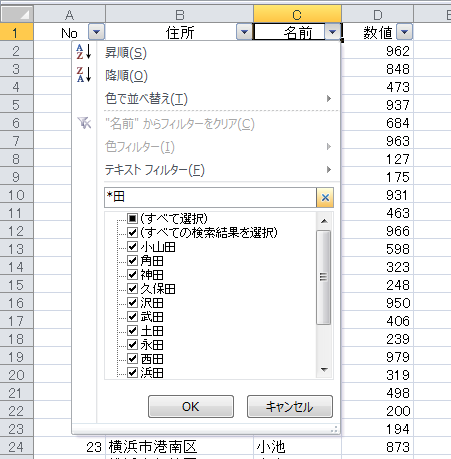Toggle the (すべて選択) checkbox
This screenshot has height=459, width=451.
[x=132, y=218]
